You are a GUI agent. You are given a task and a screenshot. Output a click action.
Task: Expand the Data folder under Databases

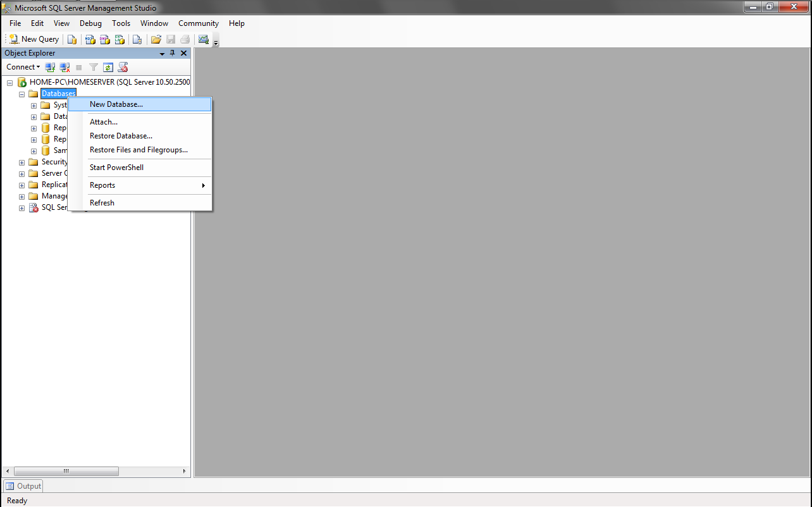click(x=34, y=117)
